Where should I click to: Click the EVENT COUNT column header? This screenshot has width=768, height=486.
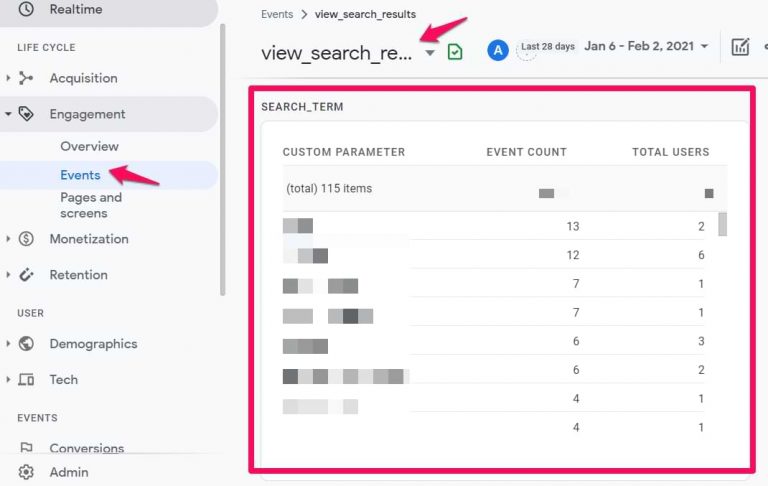(x=526, y=152)
